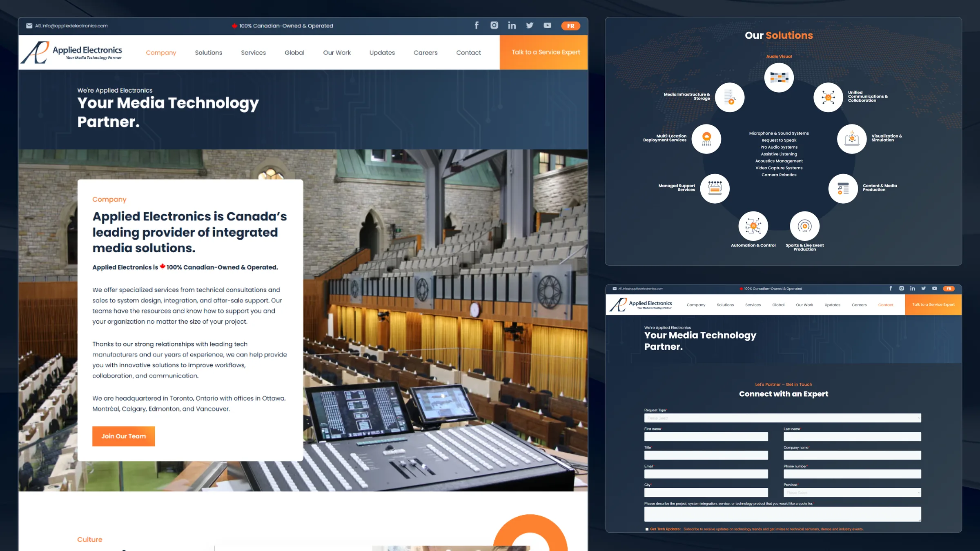Focus the Email input field

pos(706,474)
